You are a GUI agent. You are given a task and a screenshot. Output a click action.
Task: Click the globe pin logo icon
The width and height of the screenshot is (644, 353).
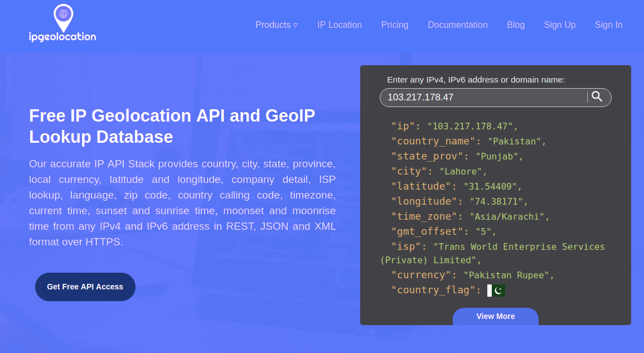pos(63,17)
